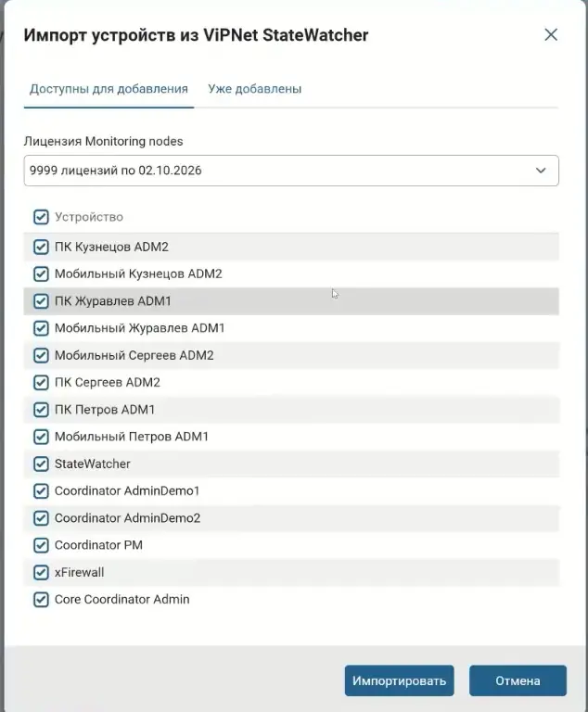The height and width of the screenshot is (712, 588).
Task: Uncheck the "ПК Кузнецов ADM2" checkbox
Action: (41, 247)
